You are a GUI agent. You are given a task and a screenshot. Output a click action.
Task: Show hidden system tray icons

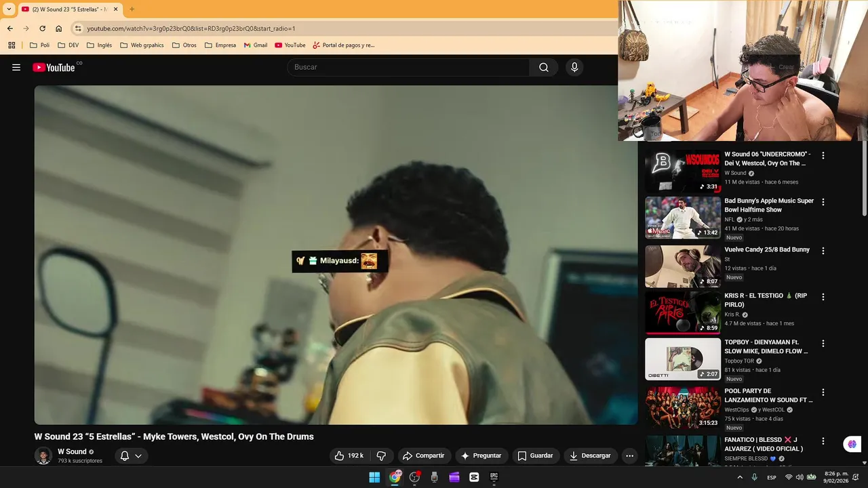(740, 477)
